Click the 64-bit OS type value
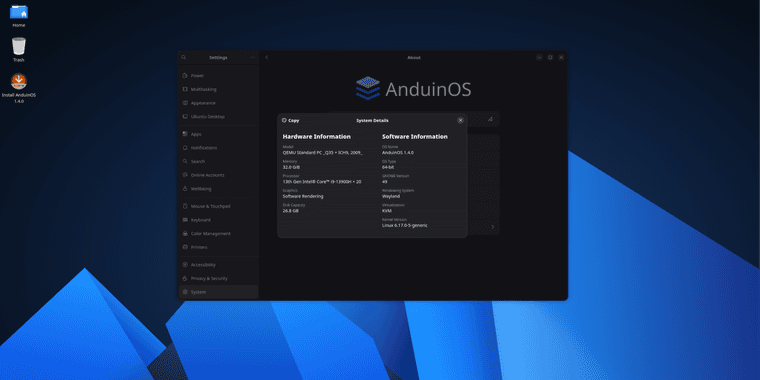Screen dimensions: 760x380 click(388, 167)
